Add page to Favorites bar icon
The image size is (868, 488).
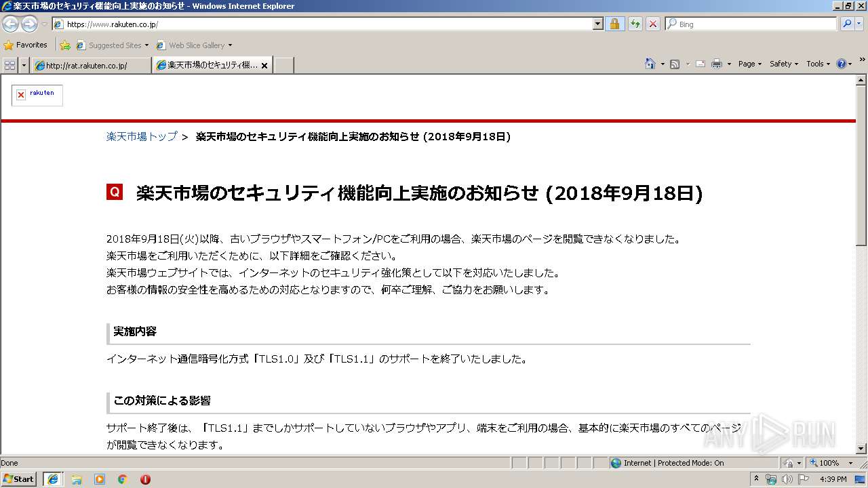pyautogui.click(x=65, y=45)
